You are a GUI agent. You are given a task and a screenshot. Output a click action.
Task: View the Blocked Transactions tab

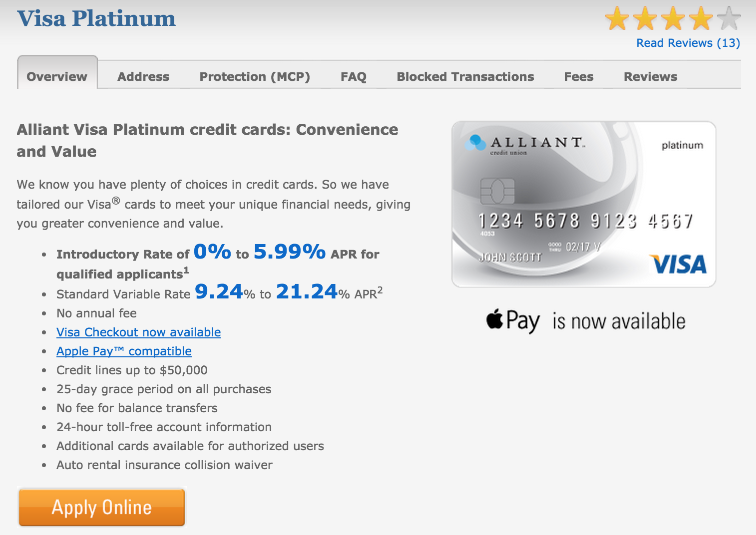[465, 76]
